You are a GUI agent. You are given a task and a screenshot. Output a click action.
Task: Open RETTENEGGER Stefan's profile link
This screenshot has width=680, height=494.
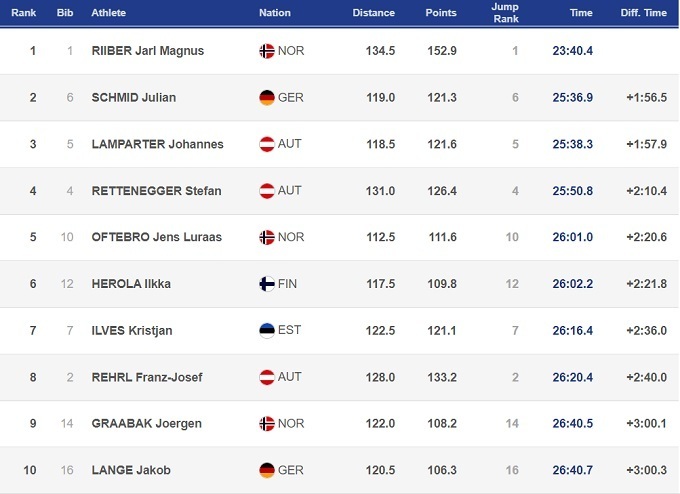(156, 191)
